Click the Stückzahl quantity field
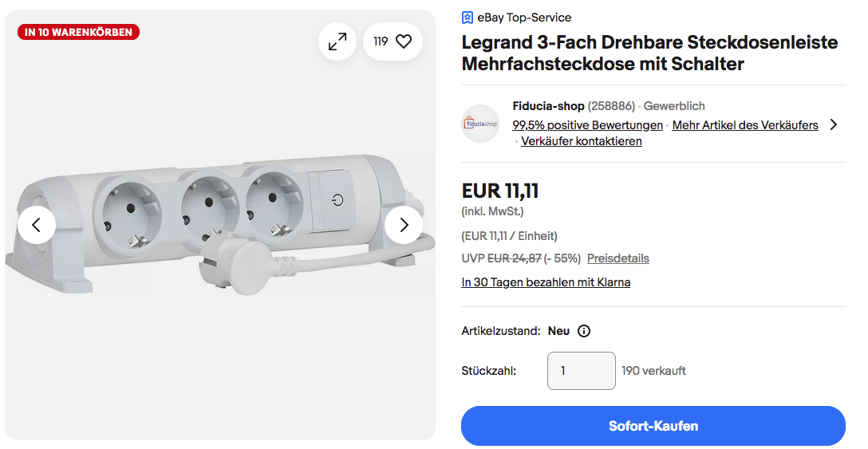This screenshot has width=868, height=449. pos(582,371)
